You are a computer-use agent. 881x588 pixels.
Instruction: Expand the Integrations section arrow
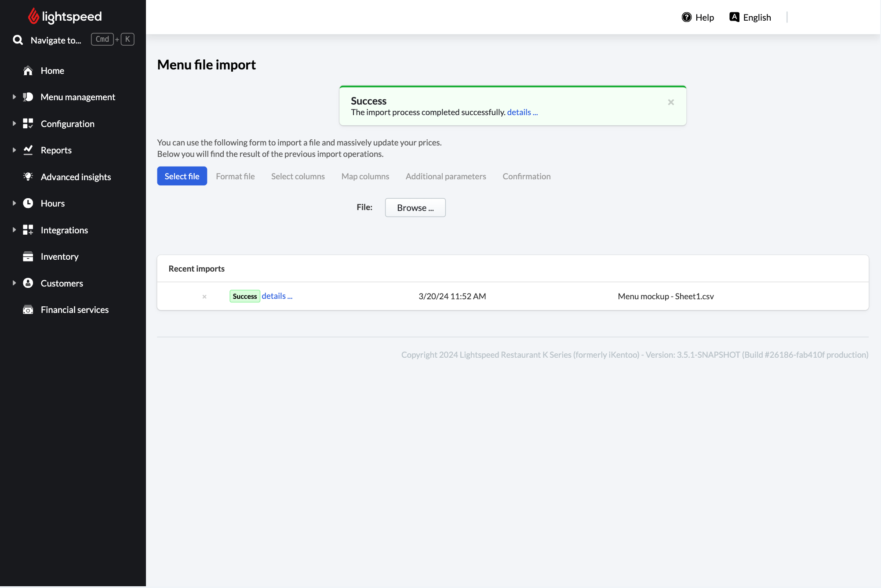[14, 230]
